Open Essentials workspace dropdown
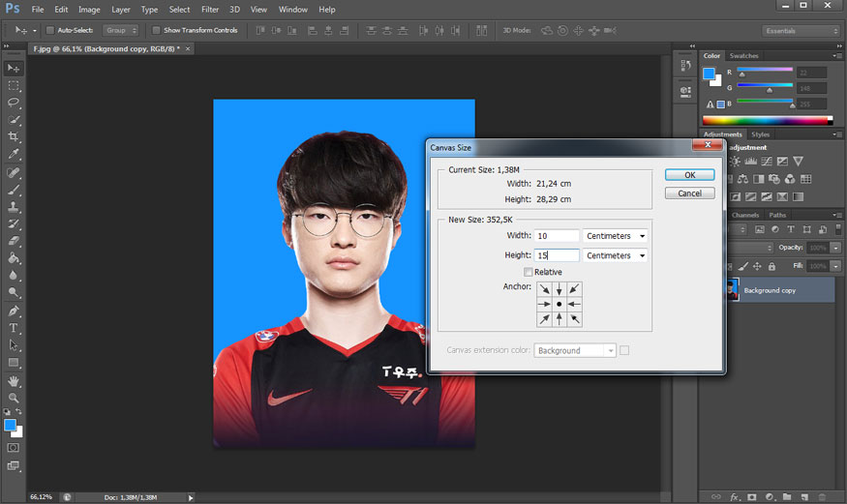847x504 pixels. click(802, 31)
